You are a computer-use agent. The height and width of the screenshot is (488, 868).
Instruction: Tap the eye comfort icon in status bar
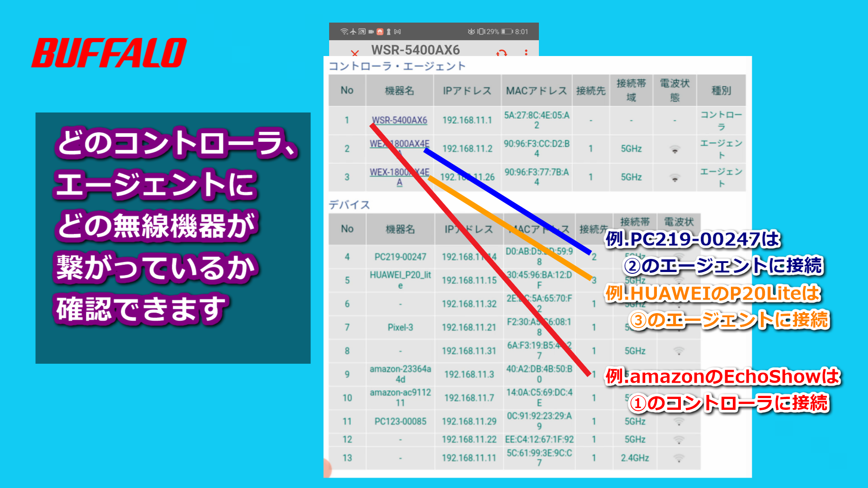[471, 32]
